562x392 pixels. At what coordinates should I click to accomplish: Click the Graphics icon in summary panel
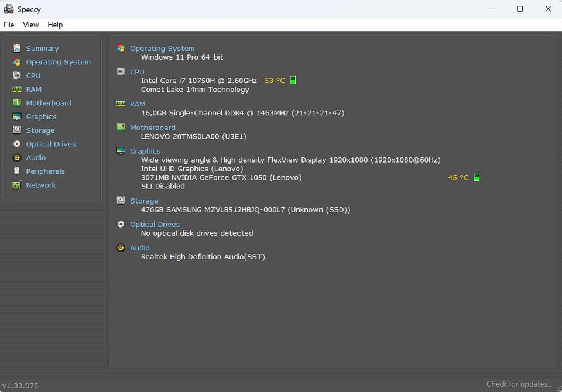coord(121,151)
